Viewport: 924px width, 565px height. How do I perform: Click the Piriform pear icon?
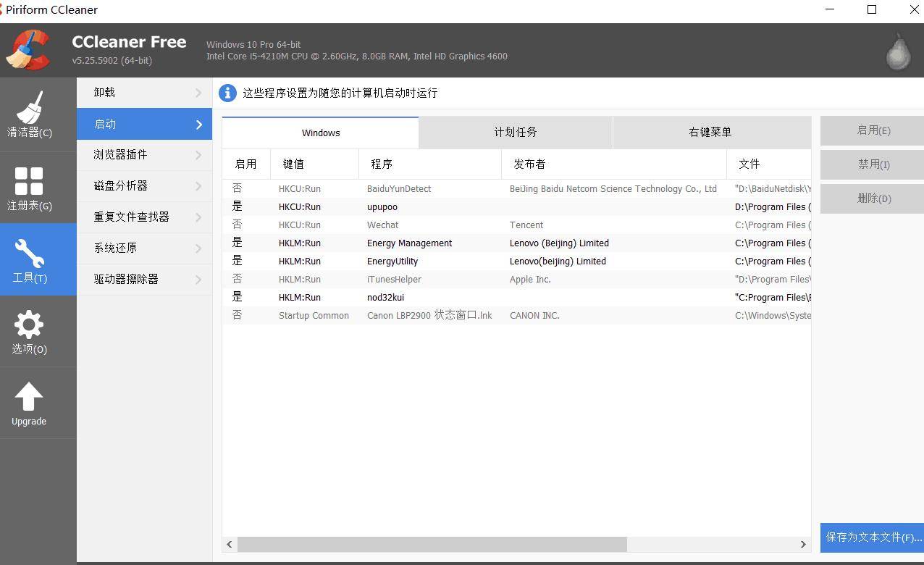[898, 51]
